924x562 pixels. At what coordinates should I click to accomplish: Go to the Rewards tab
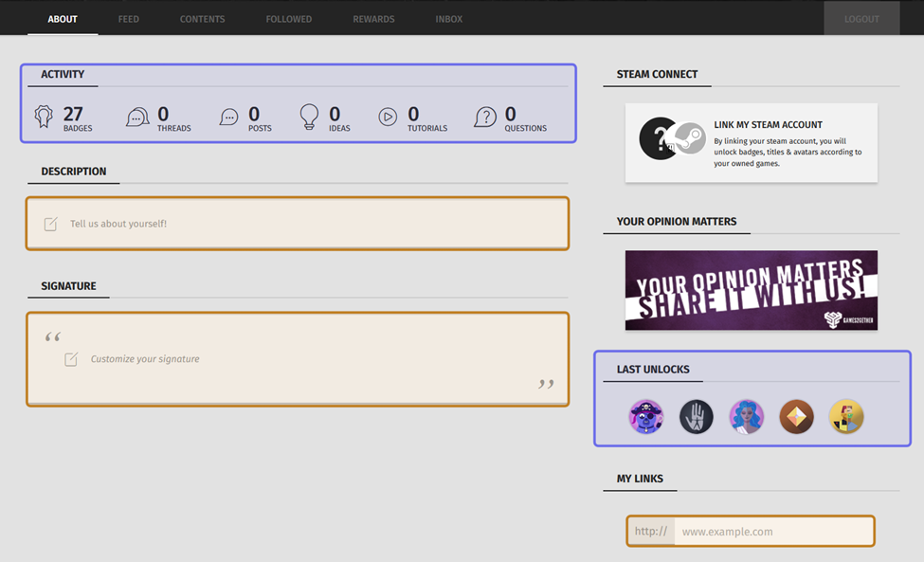click(x=373, y=19)
